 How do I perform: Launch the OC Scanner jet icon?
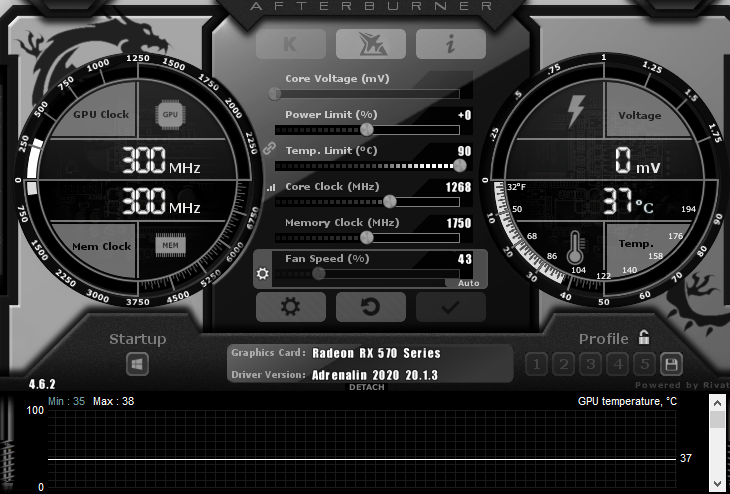click(x=371, y=44)
